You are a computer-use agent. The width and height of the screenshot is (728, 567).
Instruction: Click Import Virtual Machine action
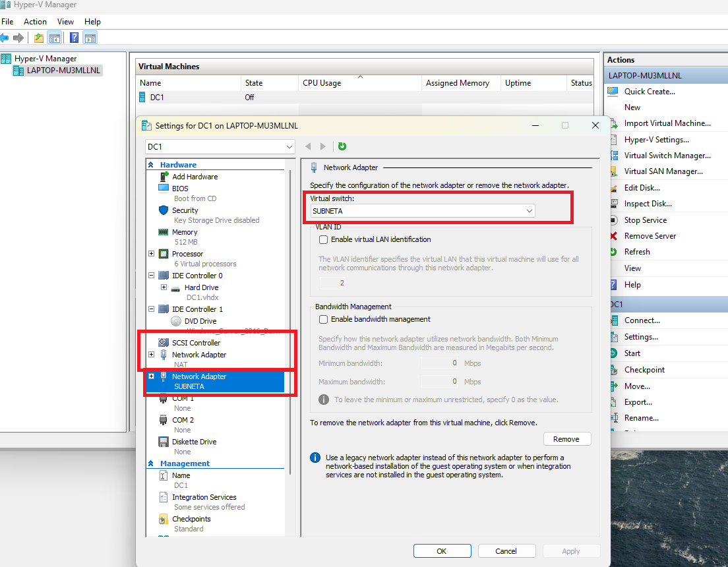pyautogui.click(x=667, y=123)
